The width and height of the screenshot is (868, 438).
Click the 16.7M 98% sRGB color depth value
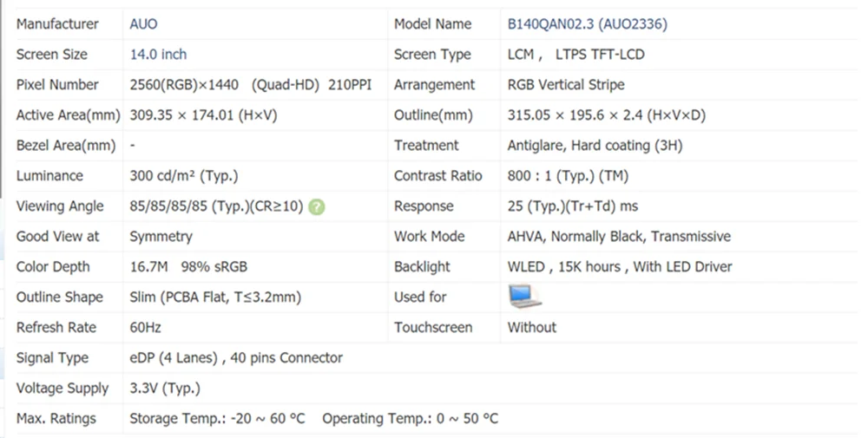click(188, 267)
